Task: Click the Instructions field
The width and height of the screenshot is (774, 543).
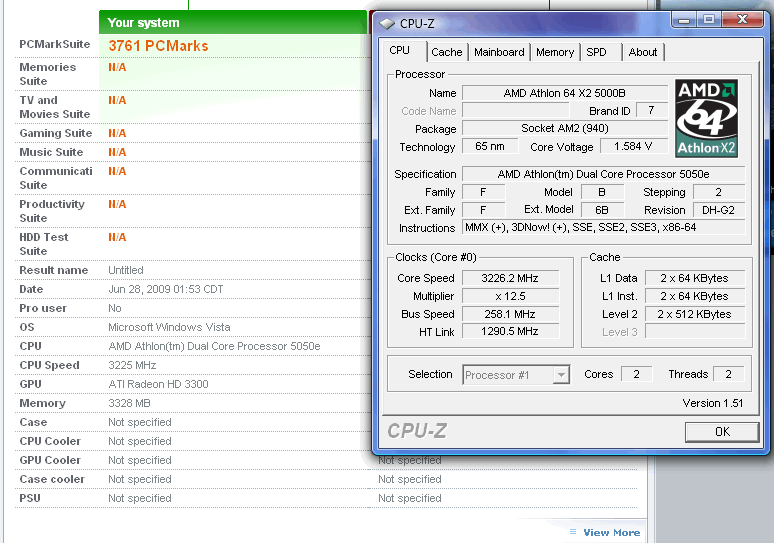Action: point(603,228)
